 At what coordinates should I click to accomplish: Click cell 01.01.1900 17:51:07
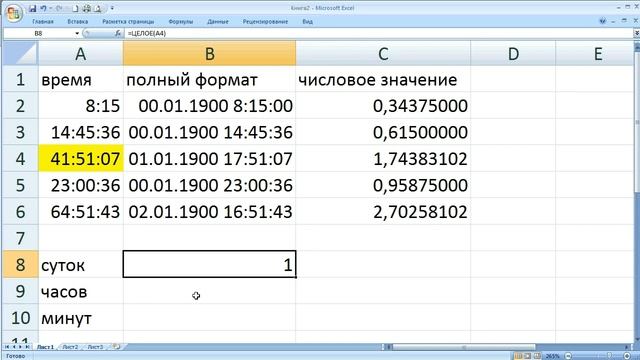click(x=209, y=158)
